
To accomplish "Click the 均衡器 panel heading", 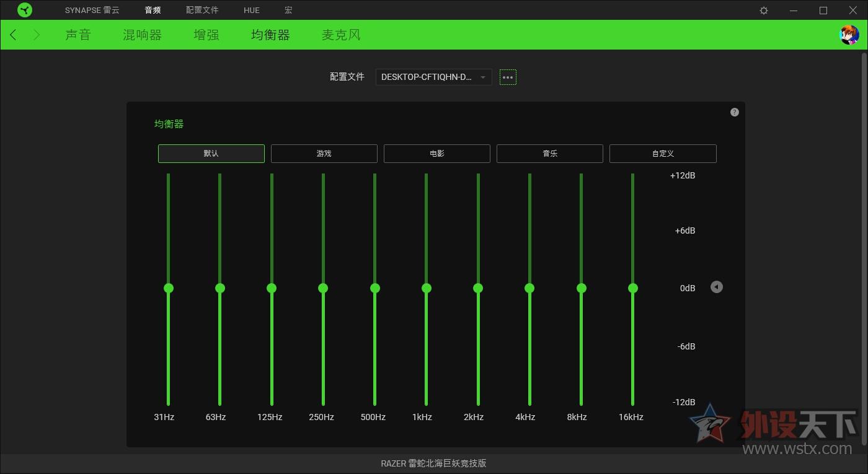I will (x=169, y=124).
